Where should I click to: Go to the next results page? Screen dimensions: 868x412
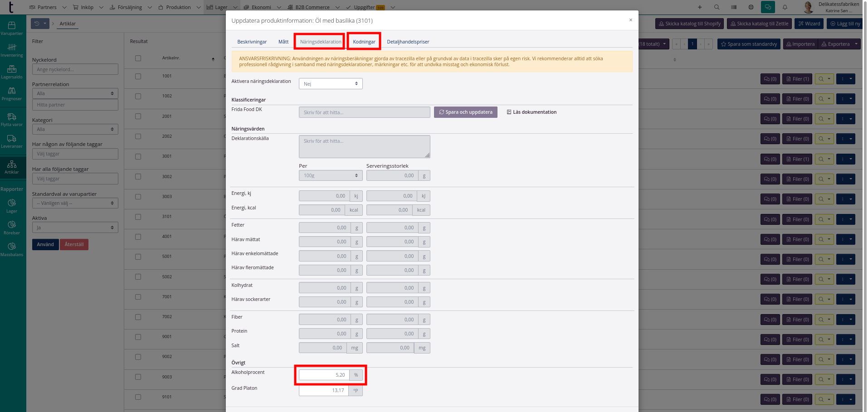coord(701,44)
